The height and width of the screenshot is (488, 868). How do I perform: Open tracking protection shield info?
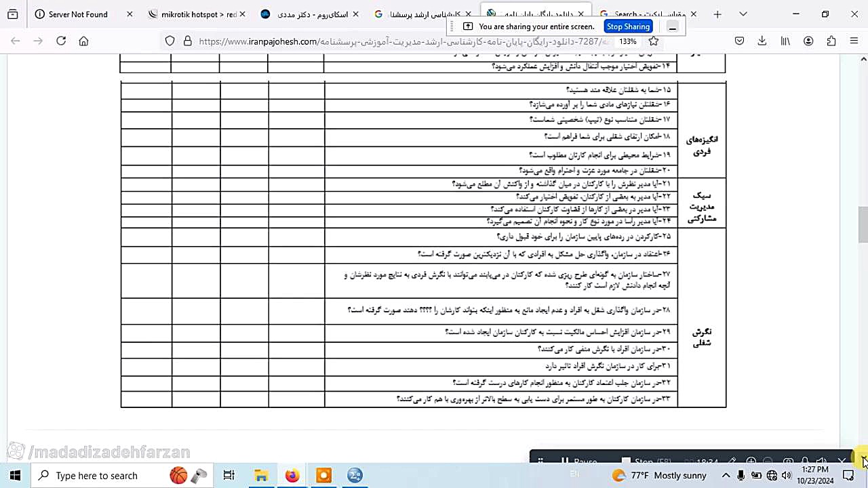170,41
